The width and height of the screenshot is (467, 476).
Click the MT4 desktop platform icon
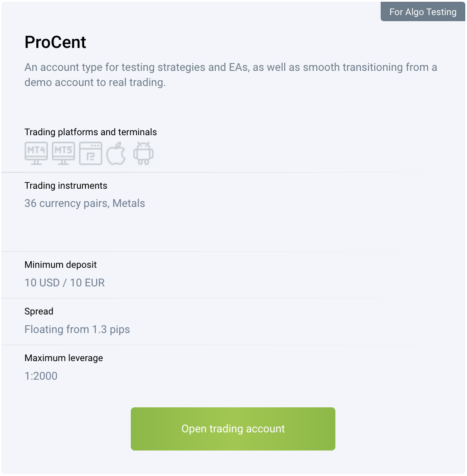36,153
